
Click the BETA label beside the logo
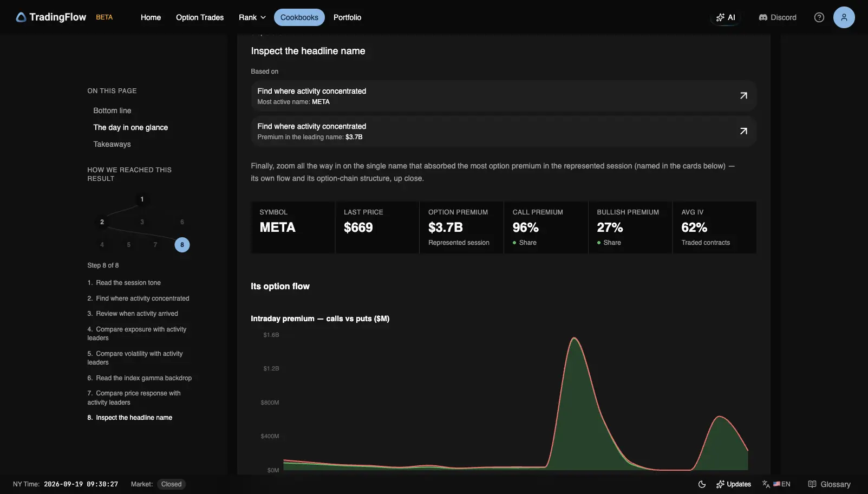(x=105, y=17)
